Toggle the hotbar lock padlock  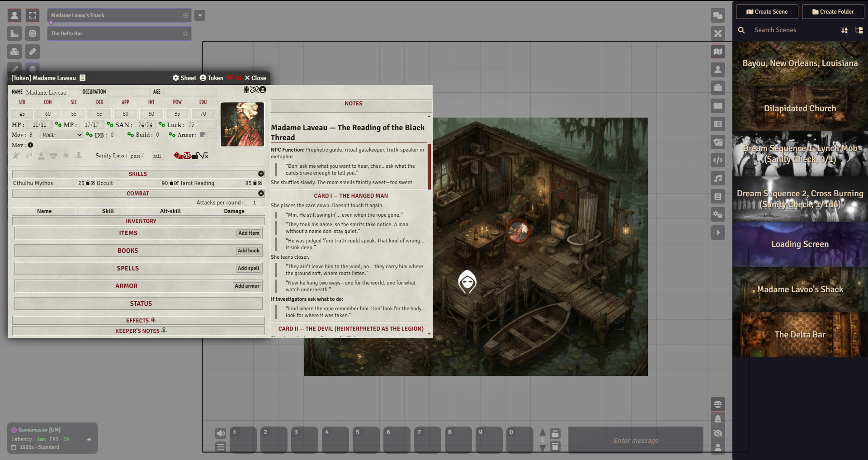point(555,434)
